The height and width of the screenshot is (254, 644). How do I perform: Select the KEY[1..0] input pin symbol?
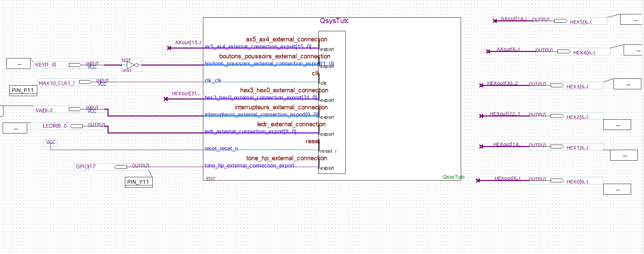tap(75, 65)
